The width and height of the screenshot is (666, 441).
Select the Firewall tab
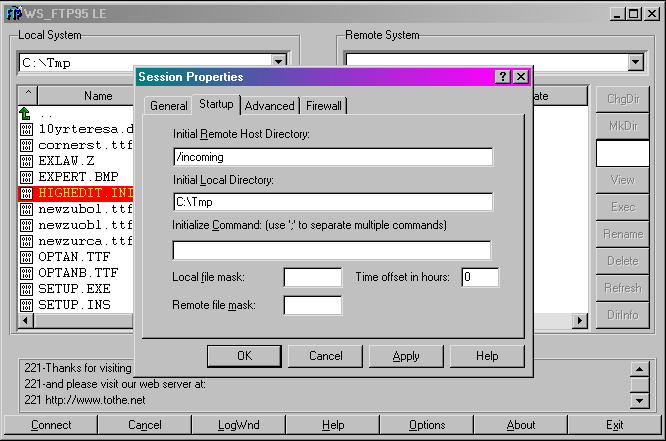pos(324,106)
